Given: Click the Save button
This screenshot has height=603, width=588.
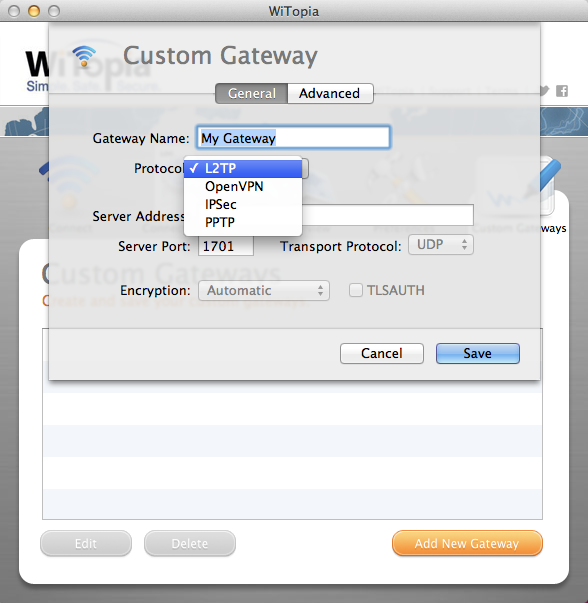Looking at the screenshot, I should coord(478,353).
